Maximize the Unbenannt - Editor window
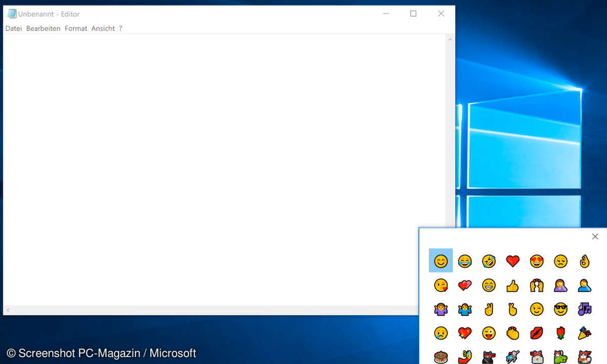The image size is (607, 364). click(x=413, y=14)
